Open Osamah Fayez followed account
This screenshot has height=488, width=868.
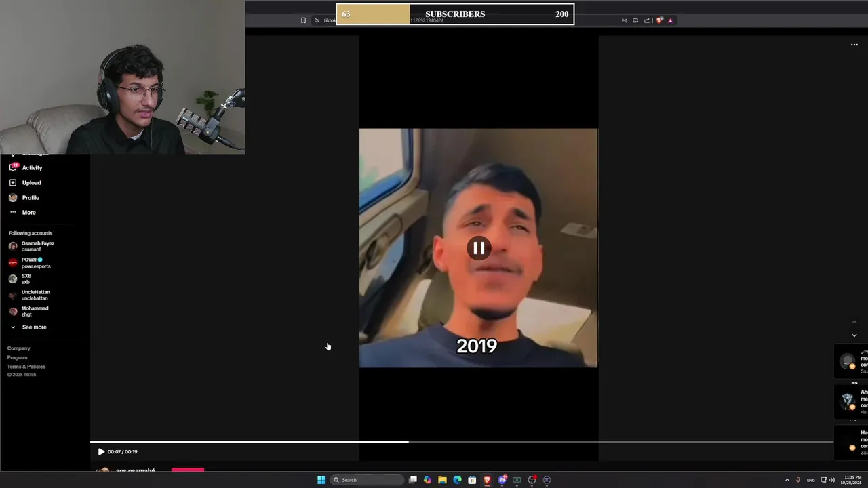pyautogui.click(x=31, y=246)
